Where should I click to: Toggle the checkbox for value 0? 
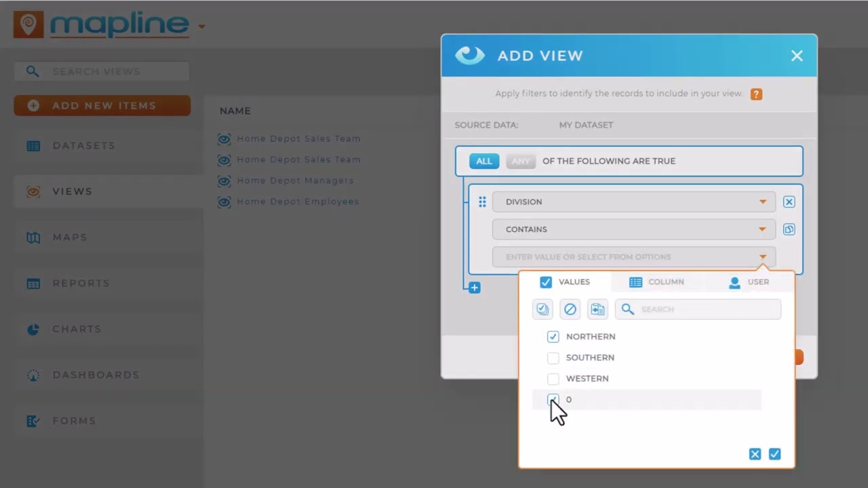553,400
